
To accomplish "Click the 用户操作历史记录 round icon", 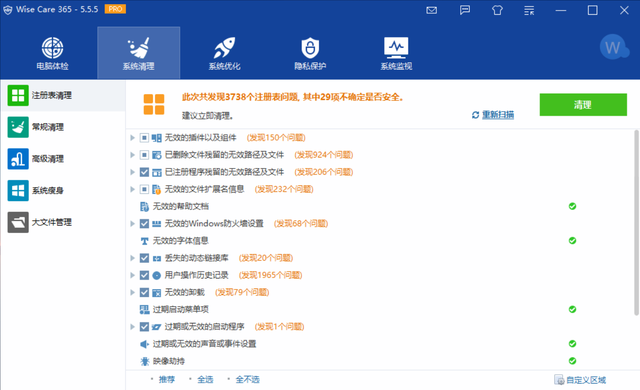I will [x=157, y=275].
